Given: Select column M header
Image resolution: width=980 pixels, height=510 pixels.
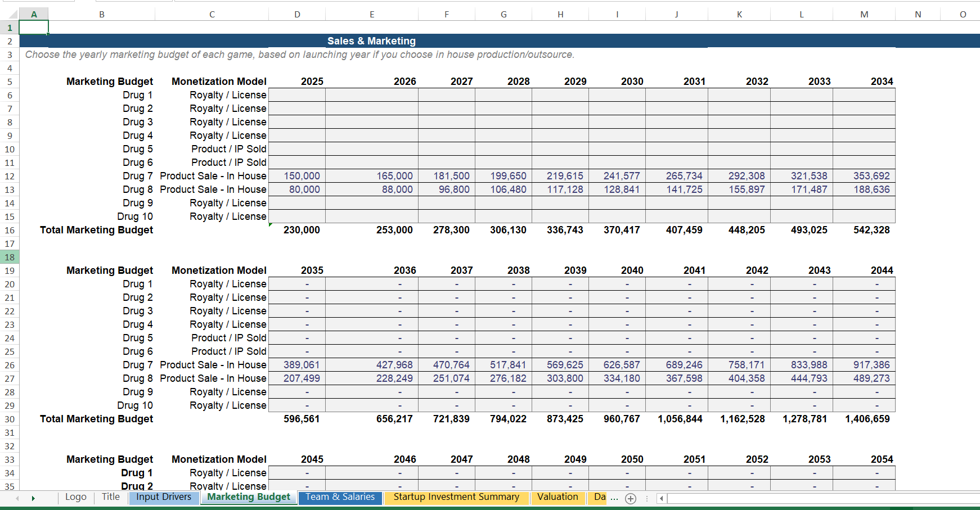Looking at the screenshot, I should pos(864,14).
